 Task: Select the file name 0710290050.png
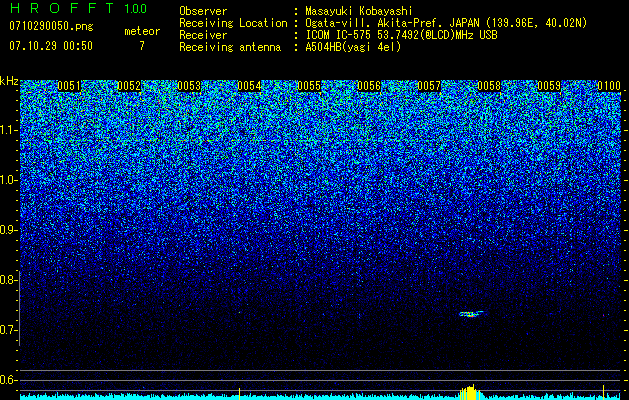coord(51,26)
